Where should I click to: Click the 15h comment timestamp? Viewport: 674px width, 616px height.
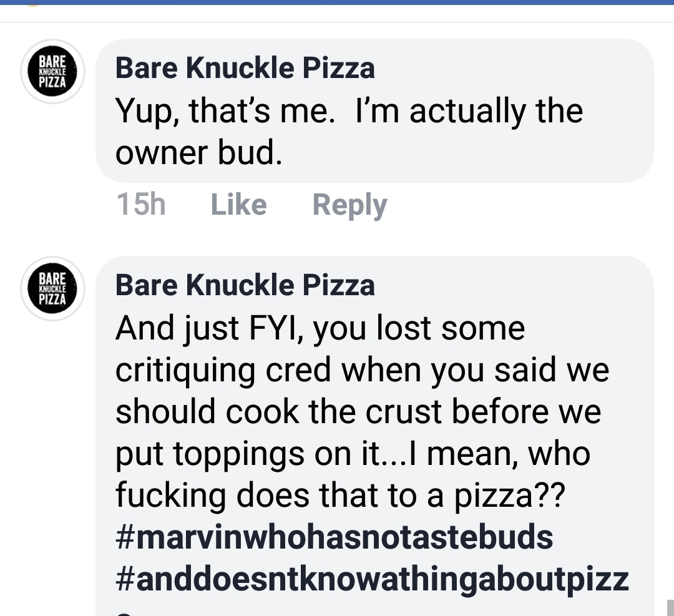141,205
